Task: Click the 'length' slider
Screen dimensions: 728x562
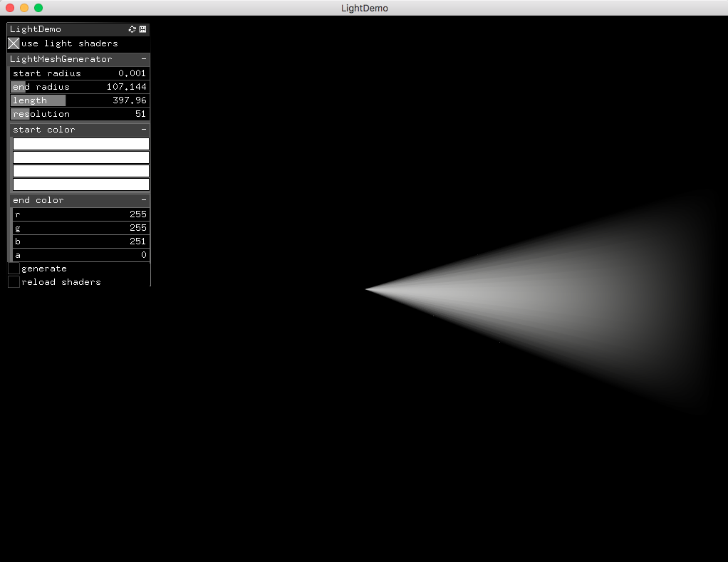Action: click(x=78, y=100)
